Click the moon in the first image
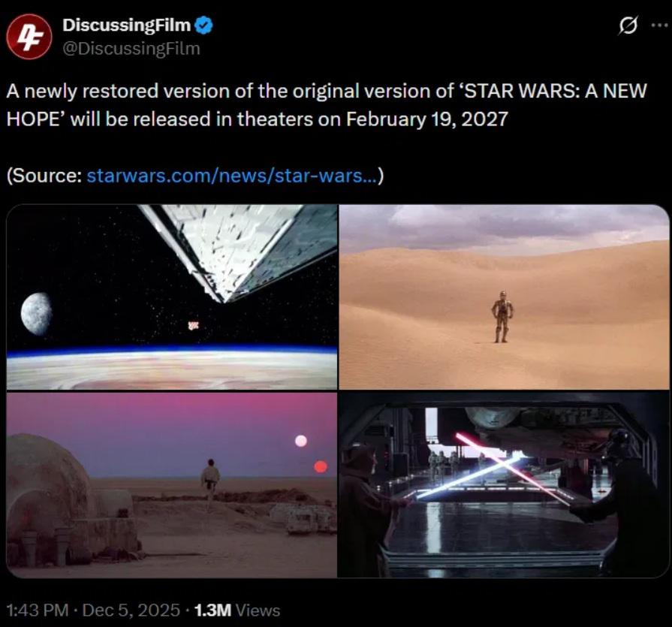This screenshot has width=672, height=627. click(x=37, y=313)
